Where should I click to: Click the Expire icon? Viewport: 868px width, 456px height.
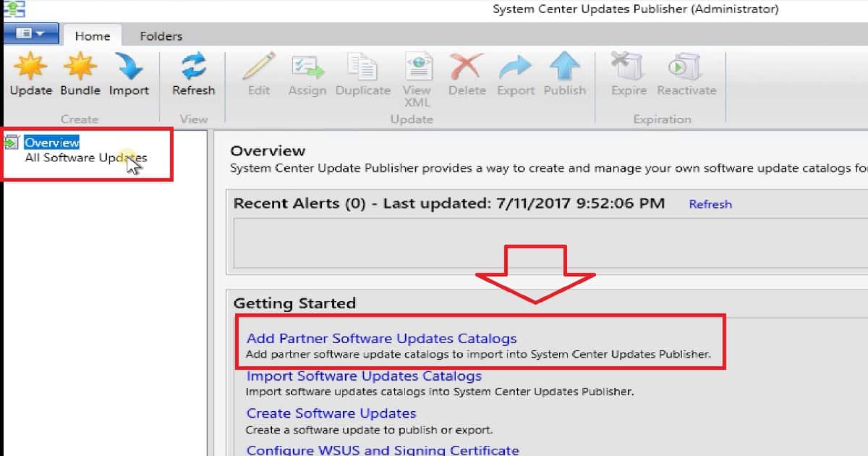click(628, 67)
